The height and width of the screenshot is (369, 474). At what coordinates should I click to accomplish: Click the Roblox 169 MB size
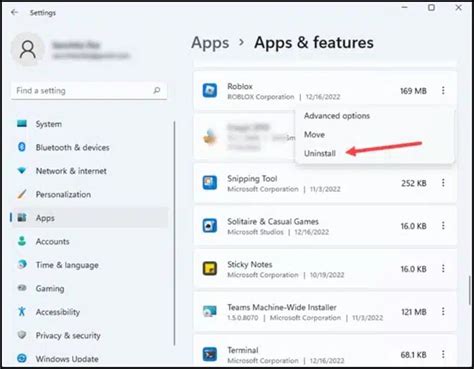(413, 91)
